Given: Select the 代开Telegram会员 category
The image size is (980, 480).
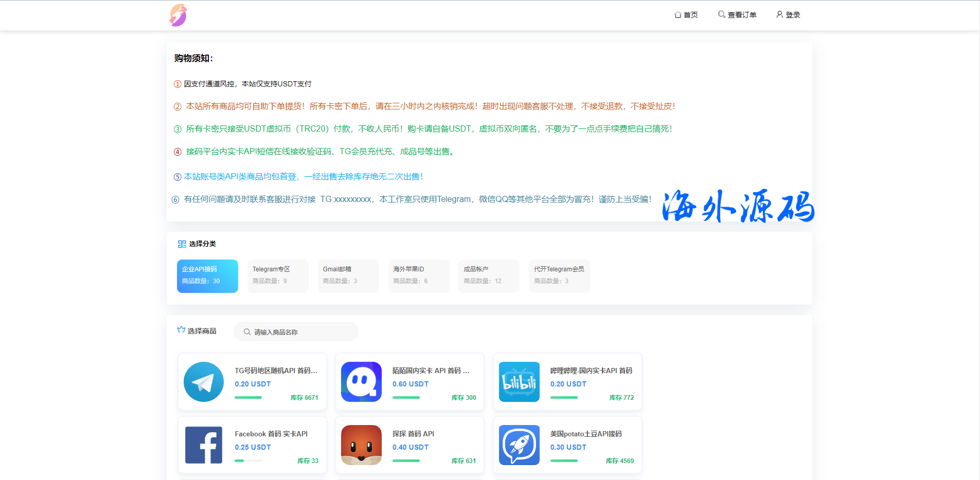Looking at the screenshot, I should 559,276.
